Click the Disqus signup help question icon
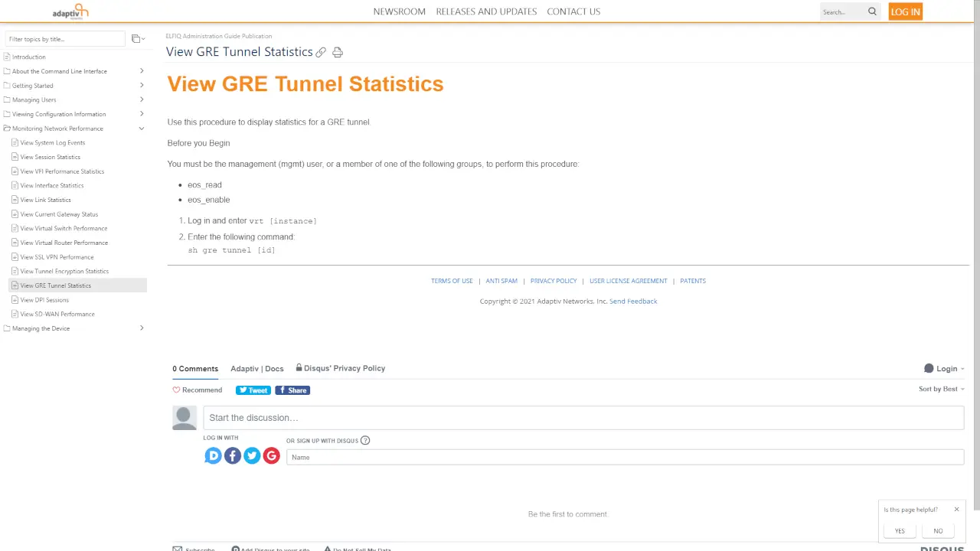 [365, 441]
